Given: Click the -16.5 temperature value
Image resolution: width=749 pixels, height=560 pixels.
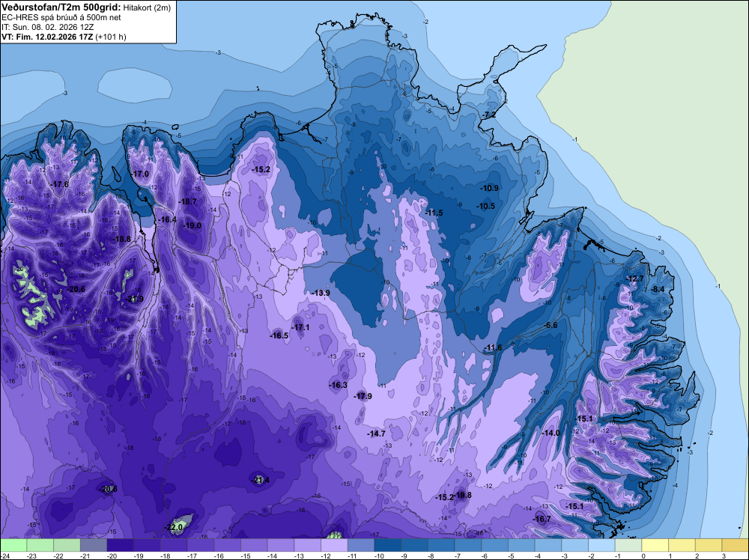Looking at the screenshot, I should (x=279, y=335).
